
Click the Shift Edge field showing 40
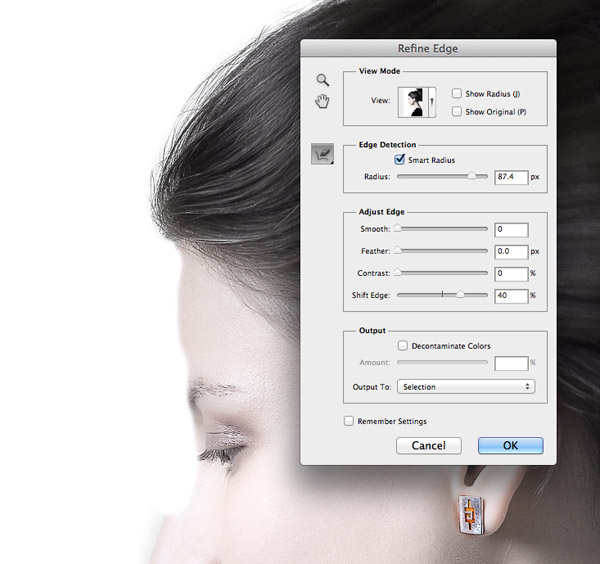coord(511,296)
